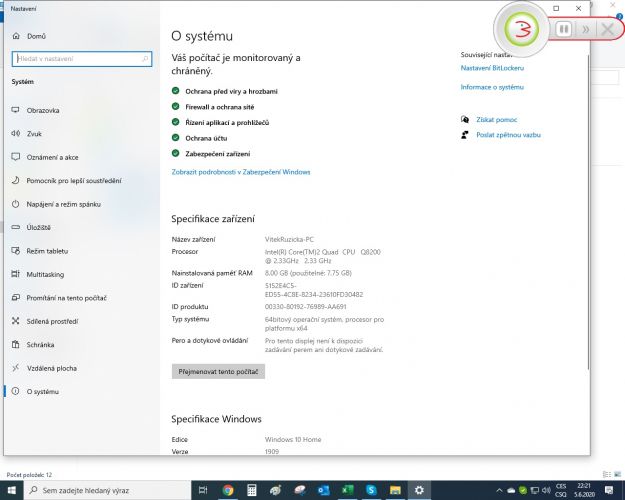
Task: Click the Settings gear taskbar icon
Action: (x=419, y=490)
